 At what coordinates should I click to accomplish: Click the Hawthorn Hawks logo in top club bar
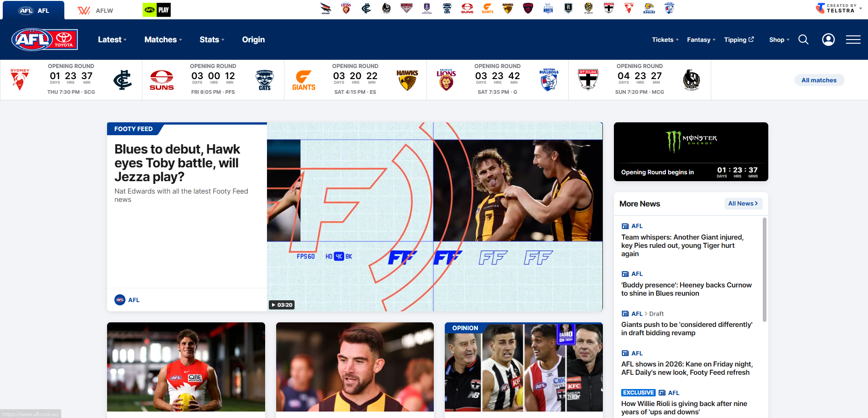pos(508,9)
